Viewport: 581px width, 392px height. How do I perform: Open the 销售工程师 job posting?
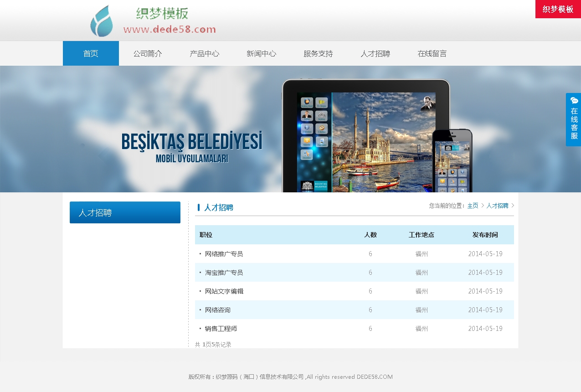point(221,329)
